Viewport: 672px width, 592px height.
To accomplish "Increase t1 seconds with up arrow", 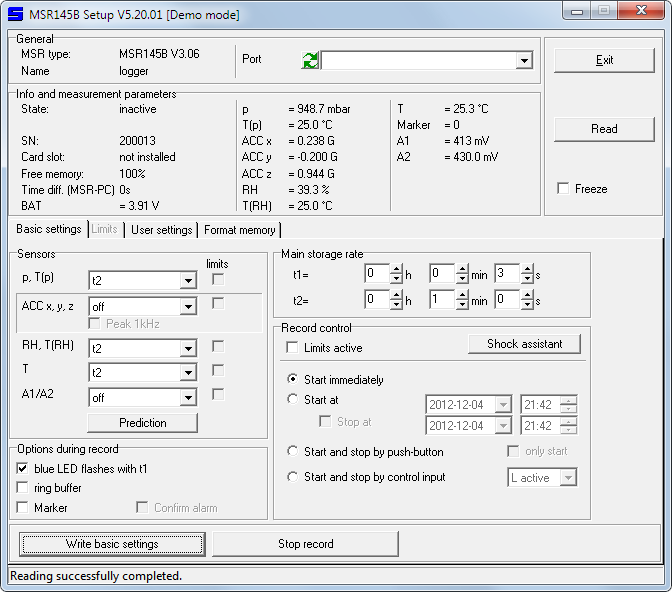I will (527, 269).
